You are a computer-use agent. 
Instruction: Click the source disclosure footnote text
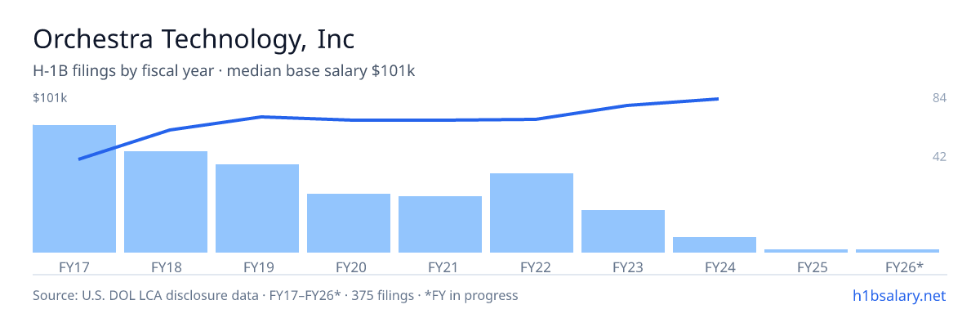[275, 295]
